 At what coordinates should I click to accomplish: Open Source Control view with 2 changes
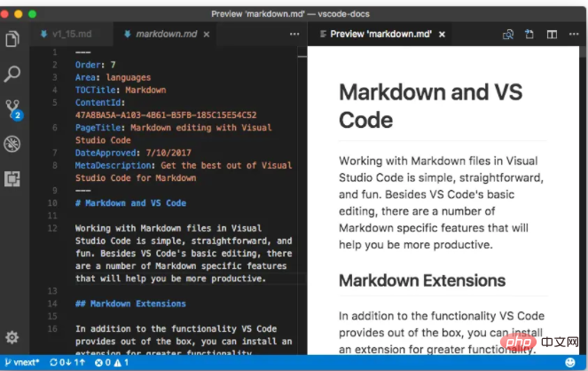(x=12, y=108)
